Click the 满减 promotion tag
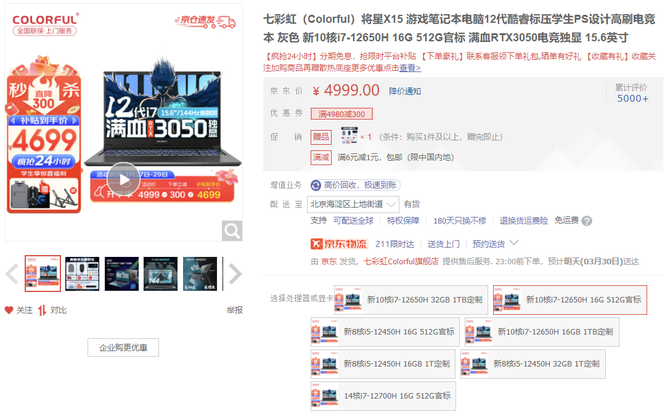The height and width of the screenshot is (414, 670). point(321,157)
